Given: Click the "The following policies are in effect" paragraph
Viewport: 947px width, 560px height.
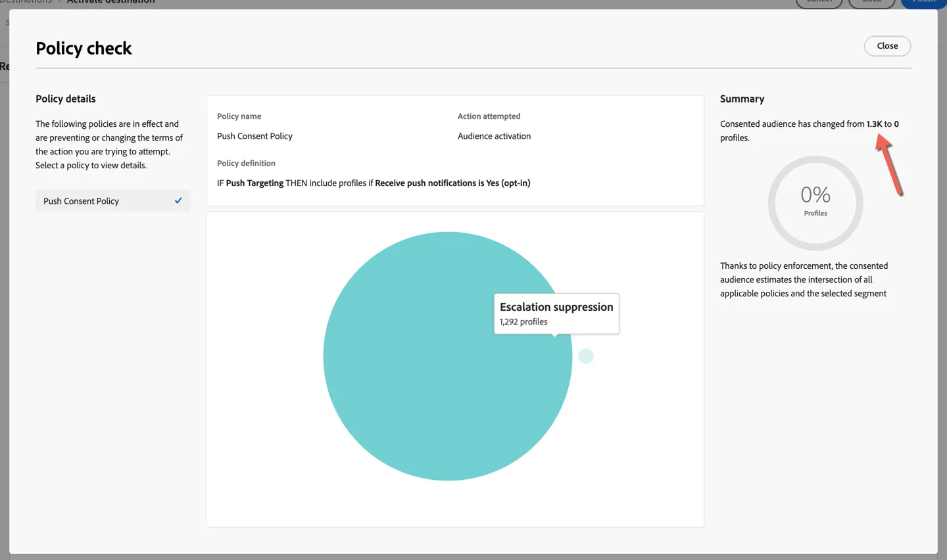Looking at the screenshot, I should (x=109, y=145).
